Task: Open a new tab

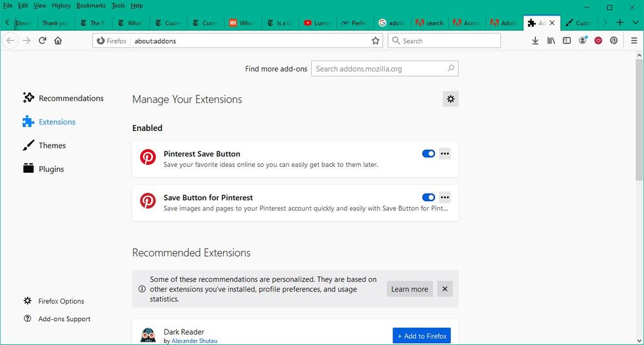Action: [x=620, y=23]
